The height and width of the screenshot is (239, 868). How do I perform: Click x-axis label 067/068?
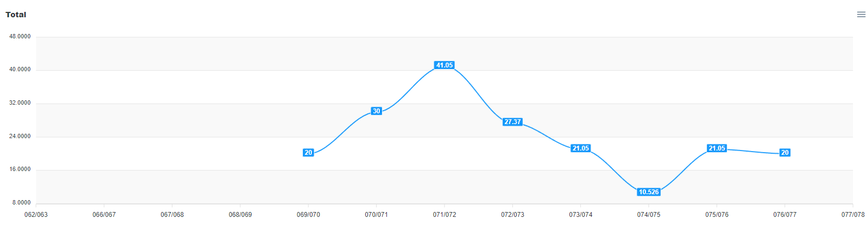(172, 215)
